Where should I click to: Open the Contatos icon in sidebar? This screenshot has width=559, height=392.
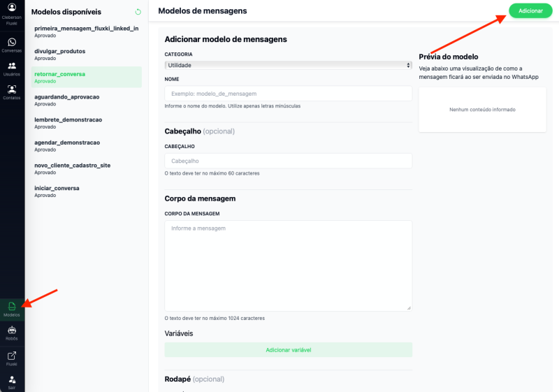[12, 90]
